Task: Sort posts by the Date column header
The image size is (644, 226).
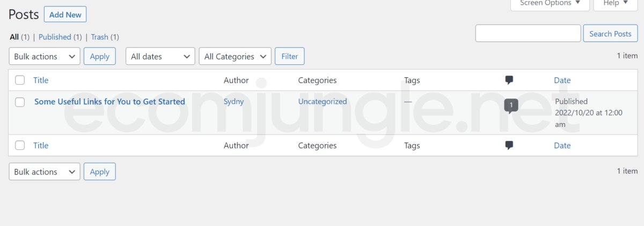Action: (x=562, y=80)
